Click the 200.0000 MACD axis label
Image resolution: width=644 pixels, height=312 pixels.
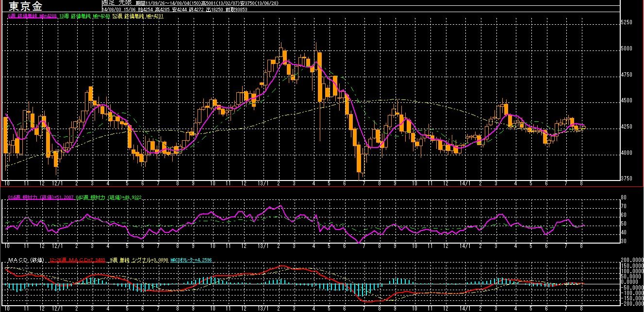632,260
